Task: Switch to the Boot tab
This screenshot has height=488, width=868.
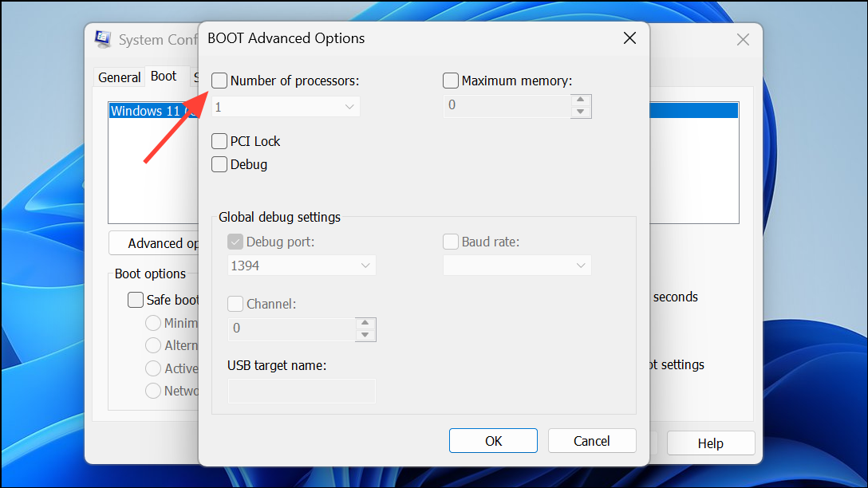Action: (x=164, y=77)
